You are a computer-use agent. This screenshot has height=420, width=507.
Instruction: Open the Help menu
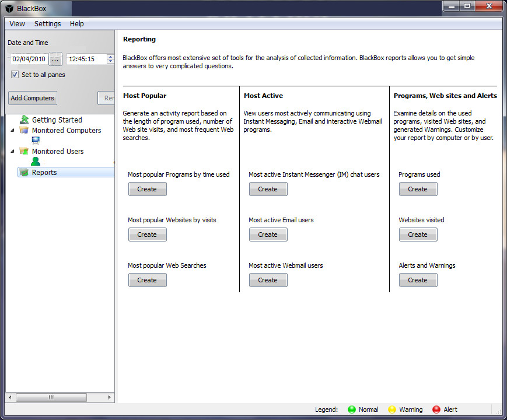(x=77, y=23)
